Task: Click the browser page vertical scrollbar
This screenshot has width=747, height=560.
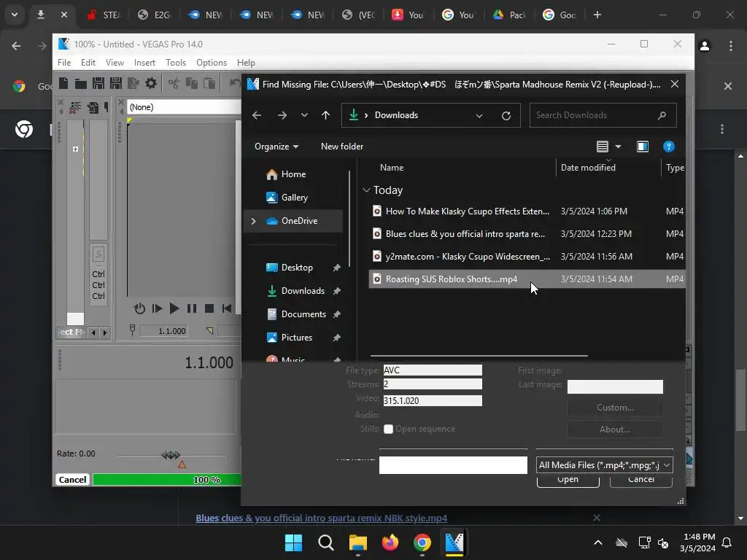Action: [740, 400]
